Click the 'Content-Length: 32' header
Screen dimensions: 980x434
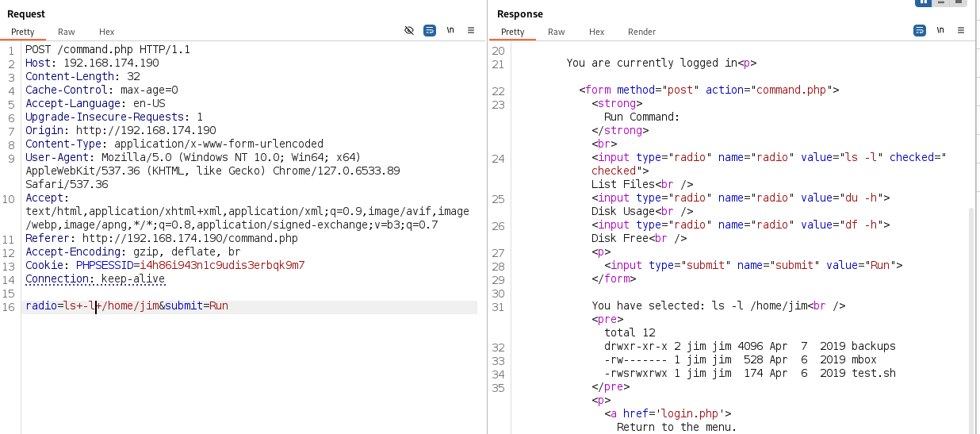[82, 76]
